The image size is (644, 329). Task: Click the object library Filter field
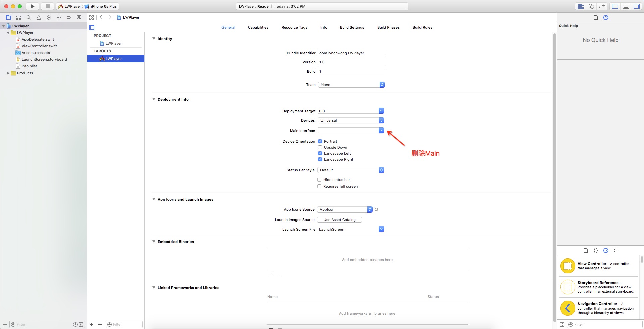(x=604, y=324)
